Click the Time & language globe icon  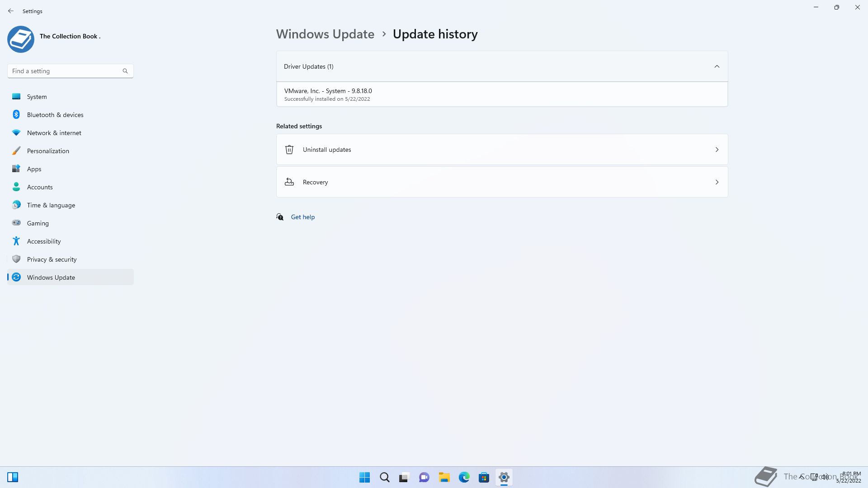[x=16, y=205]
